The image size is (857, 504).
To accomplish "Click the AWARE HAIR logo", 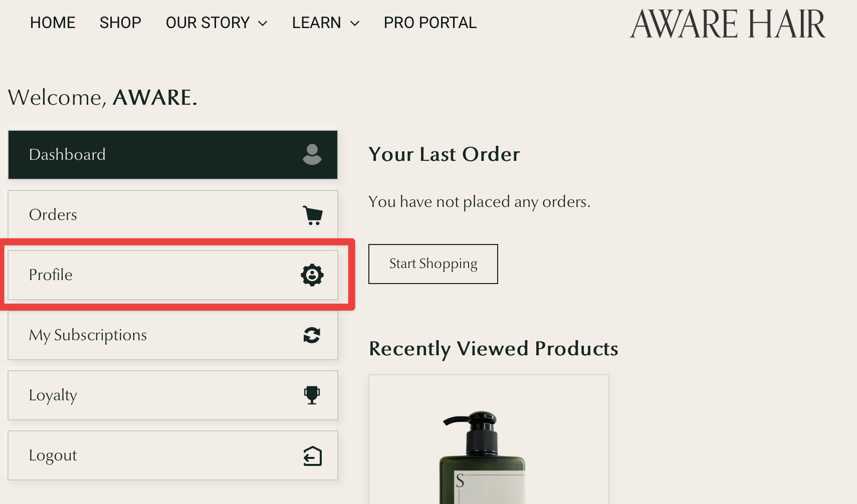I will [x=727, y=24].
